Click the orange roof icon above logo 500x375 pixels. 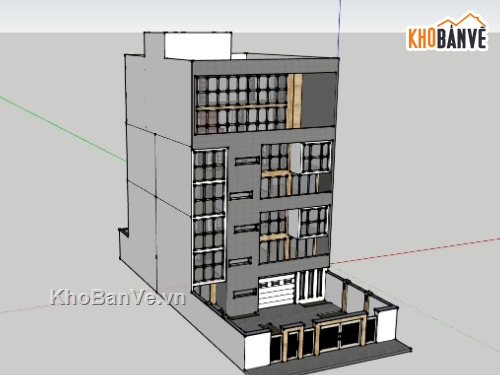click(x=462, y=20)
